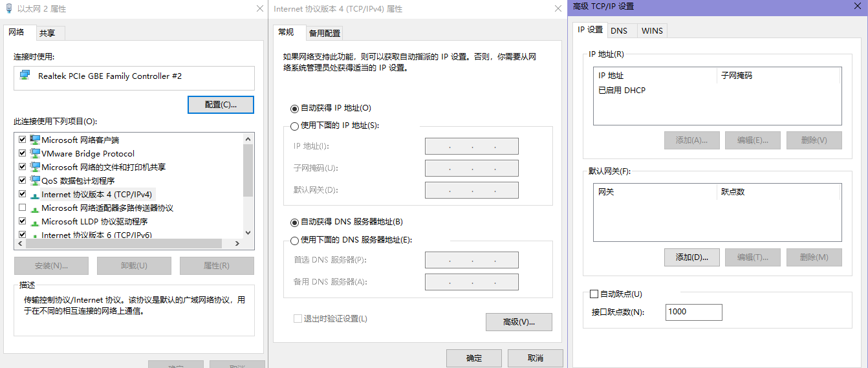The width and height of the screenshot is (868, 368).
Task: Close the 以太网 2 属性 dialog
Action: point(259,8)
